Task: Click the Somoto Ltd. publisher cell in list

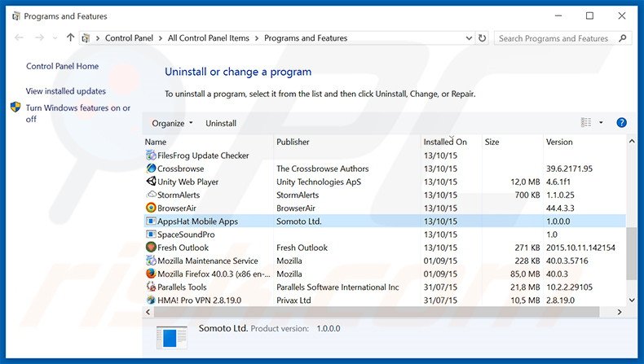Action: pyautogui.click(x=299, y=221)
